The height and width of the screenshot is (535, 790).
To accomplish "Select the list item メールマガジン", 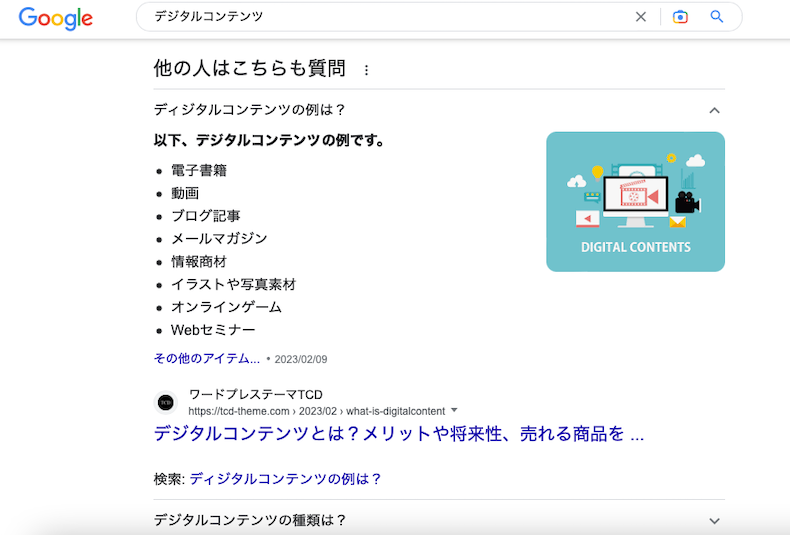I will click(219, 238).
